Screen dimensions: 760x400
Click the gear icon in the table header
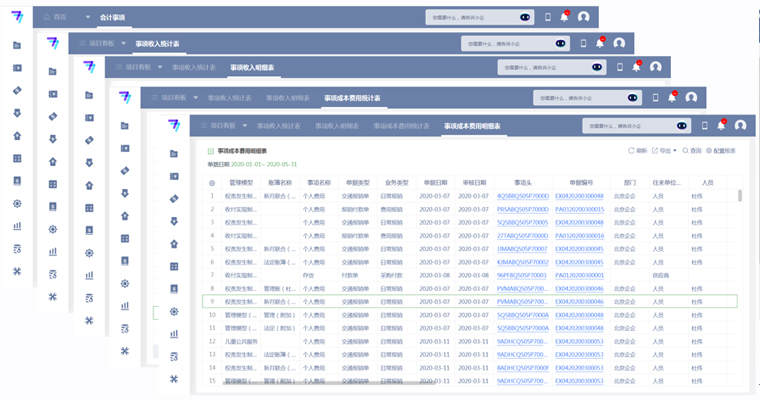(x=212, y=183)
